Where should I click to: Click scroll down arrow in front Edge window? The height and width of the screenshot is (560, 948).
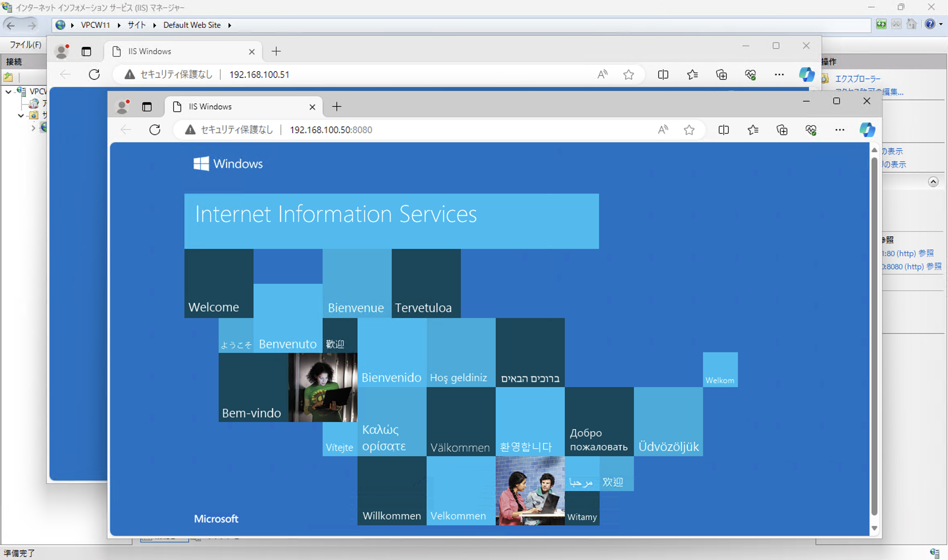click(875, 528)
